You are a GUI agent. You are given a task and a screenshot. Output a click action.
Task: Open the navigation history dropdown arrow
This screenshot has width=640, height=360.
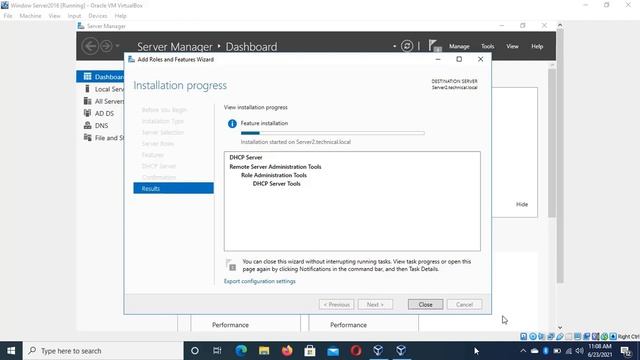pos(118,46)
